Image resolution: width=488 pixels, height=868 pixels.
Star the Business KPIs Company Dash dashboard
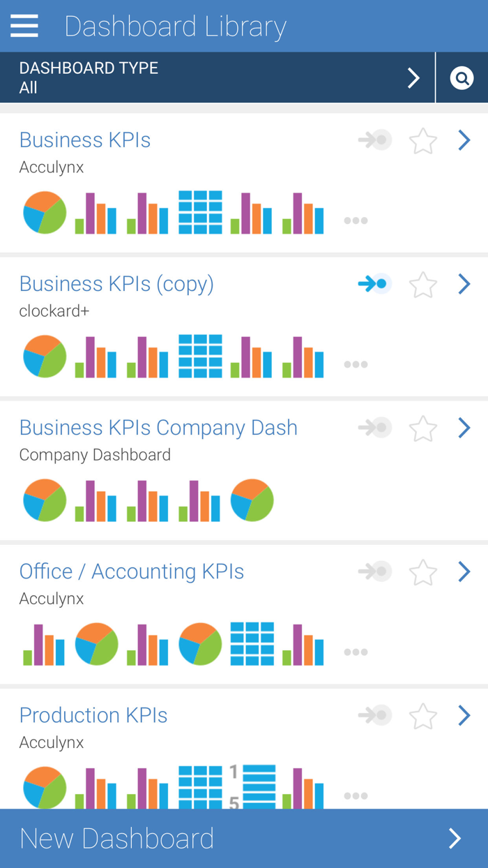422,428
